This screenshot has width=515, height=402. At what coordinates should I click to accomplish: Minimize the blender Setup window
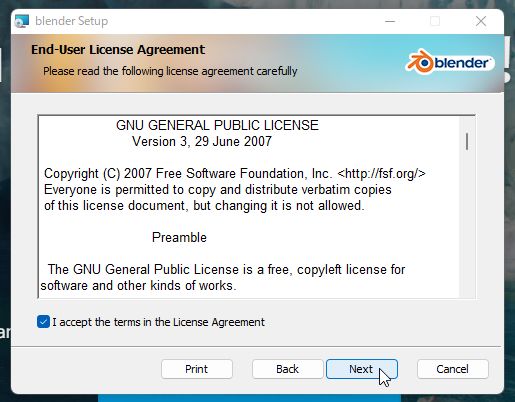point(390,21)
